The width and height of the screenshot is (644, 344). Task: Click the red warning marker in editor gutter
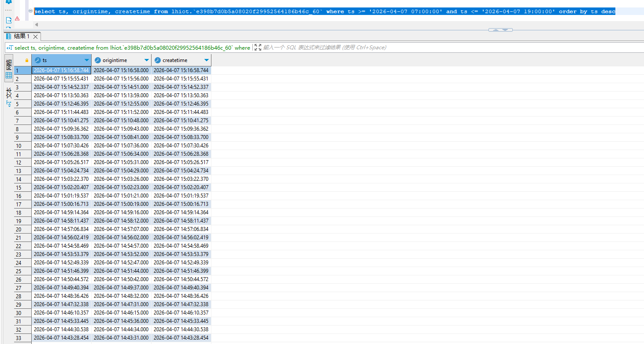pos(17,19)
